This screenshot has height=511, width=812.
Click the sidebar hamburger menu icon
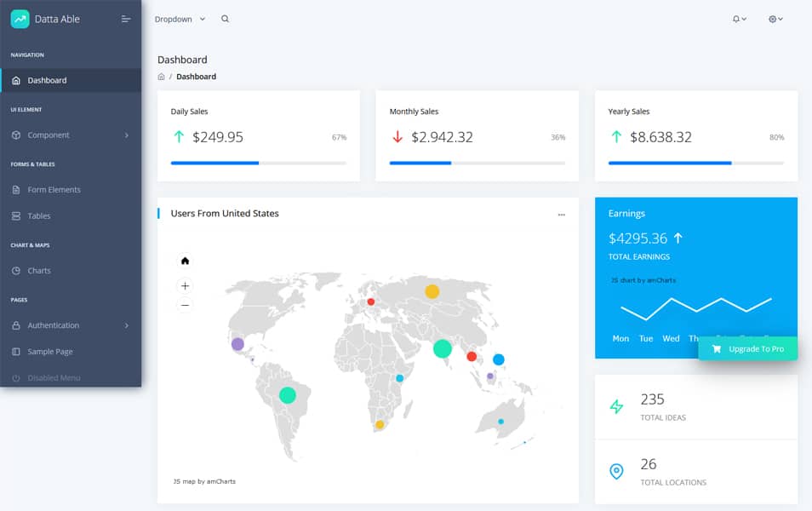(126, 19)
